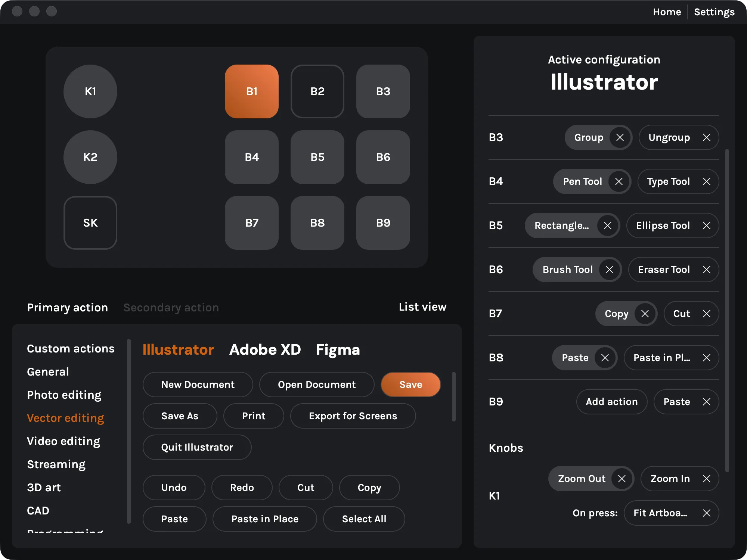
Task: Remove the Ellipse Tool action from B5
Action: point(706,225)
